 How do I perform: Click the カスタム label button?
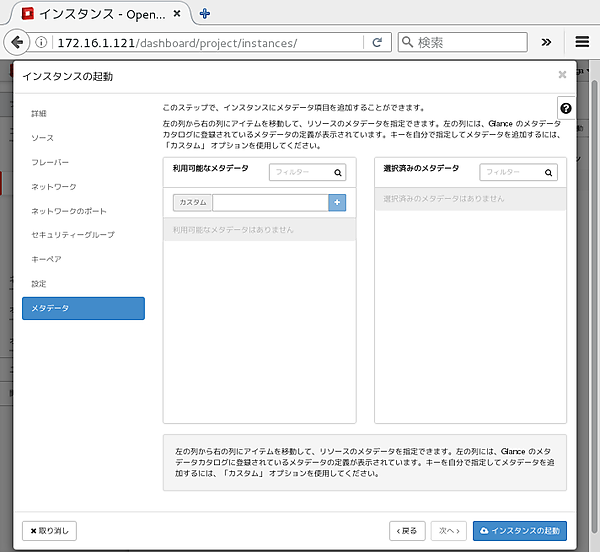192,202
